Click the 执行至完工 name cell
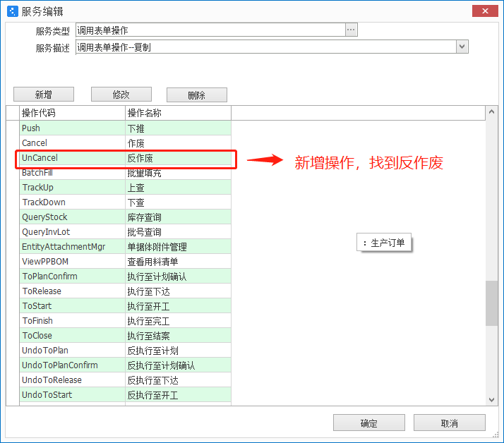This screenshot has width=504, height=443. point(178,320)
